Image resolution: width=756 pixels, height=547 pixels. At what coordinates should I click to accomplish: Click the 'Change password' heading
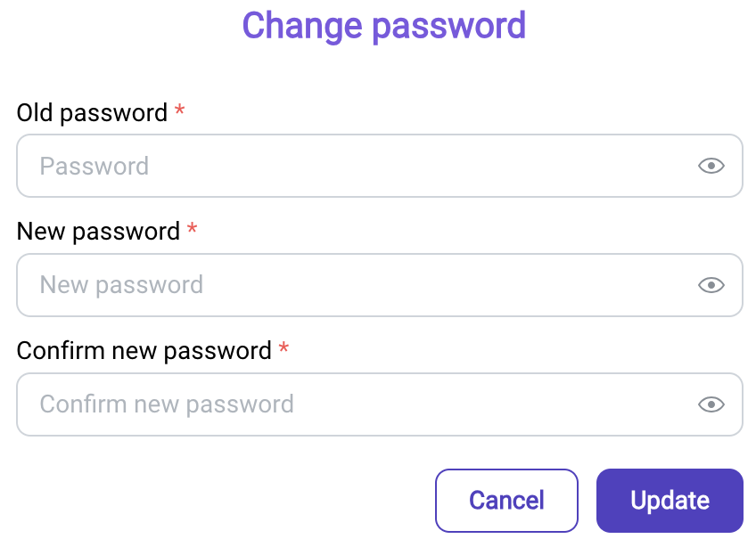[x=383, y=26]
